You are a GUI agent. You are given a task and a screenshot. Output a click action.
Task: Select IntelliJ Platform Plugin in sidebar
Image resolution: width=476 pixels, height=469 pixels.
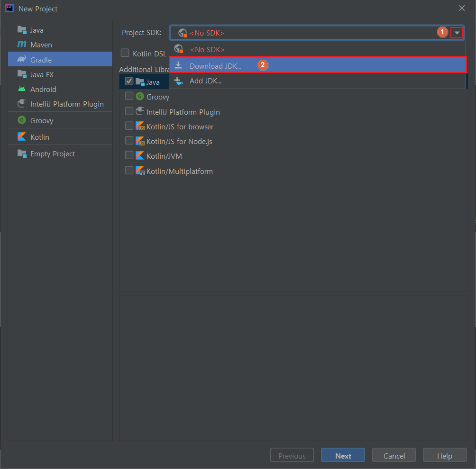[x=60, y=104]
